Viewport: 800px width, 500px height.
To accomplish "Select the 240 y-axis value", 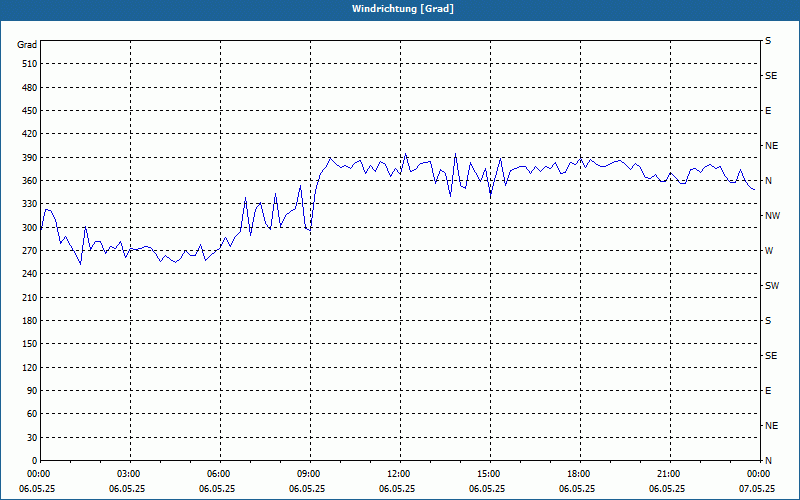I will (30, 274).
